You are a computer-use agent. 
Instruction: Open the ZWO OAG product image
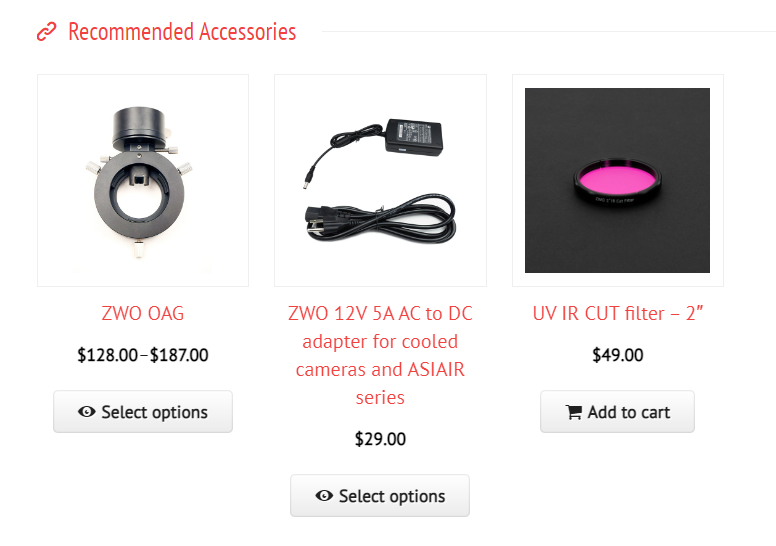pos(143,180)
